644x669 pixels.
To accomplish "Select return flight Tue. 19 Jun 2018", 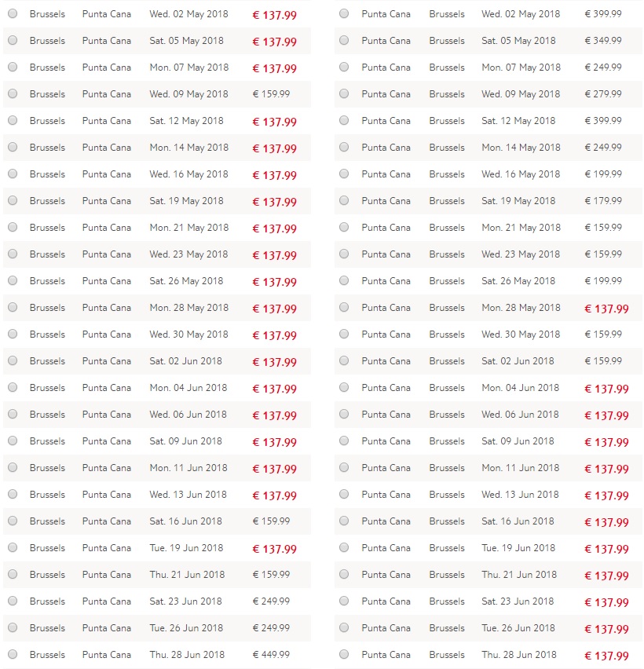I will [x=344, y=547].
